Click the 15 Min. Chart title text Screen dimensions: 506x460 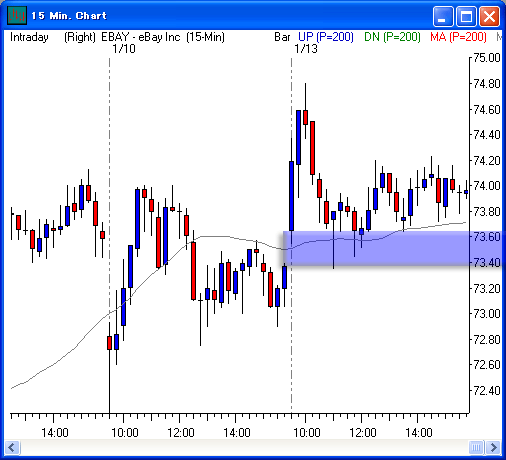coord(69,16)
